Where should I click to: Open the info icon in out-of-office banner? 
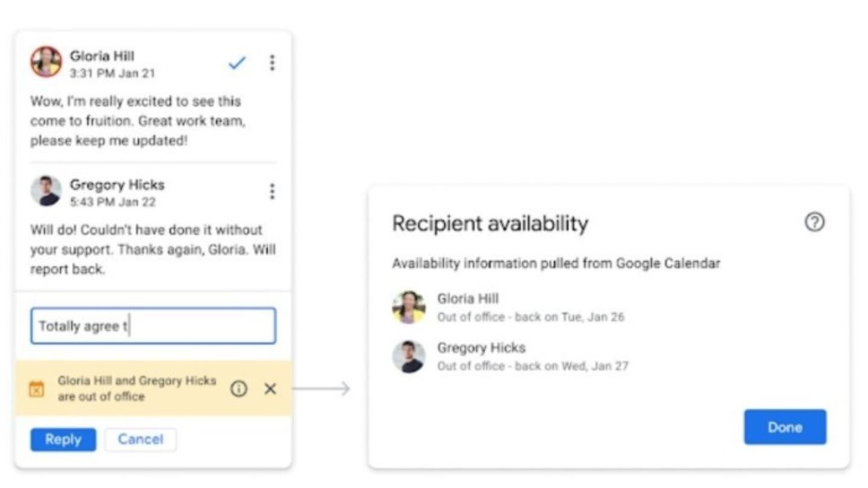point(239,389)
